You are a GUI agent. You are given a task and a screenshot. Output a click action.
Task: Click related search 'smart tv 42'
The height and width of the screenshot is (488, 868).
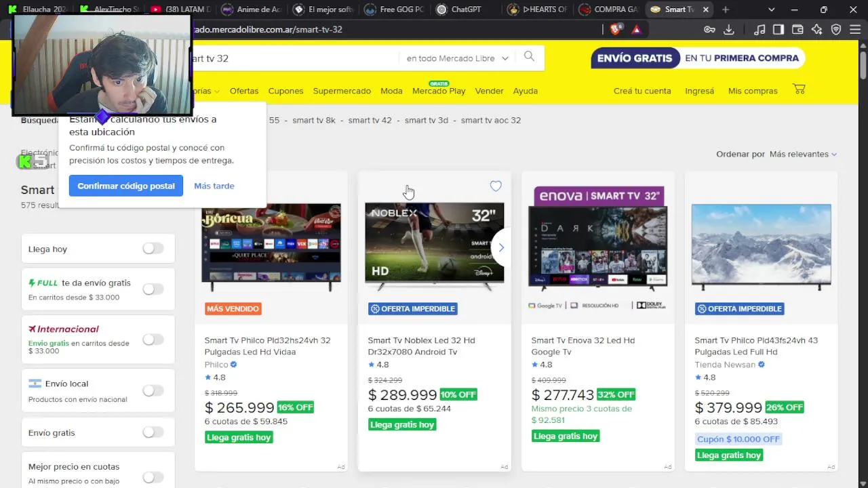(x=370, y=120)
